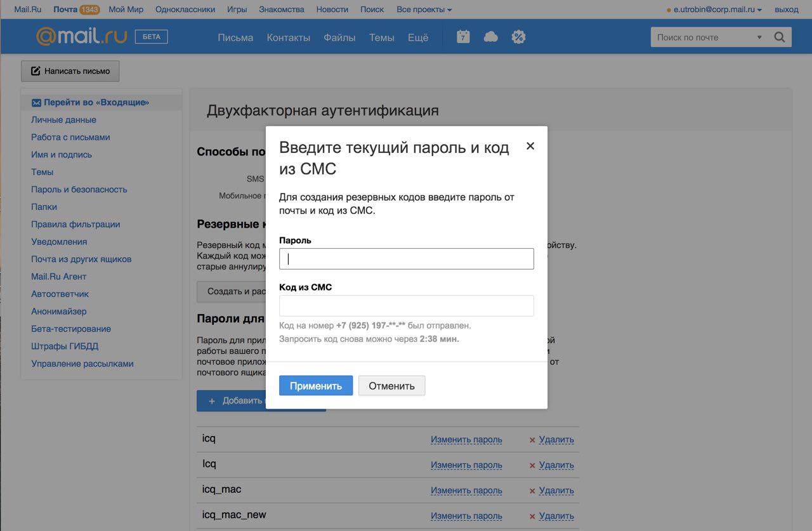Close the dialog with the X icon
Image resolution: width=812 pixels, height=531 pixels.
[x=530, y=146]
